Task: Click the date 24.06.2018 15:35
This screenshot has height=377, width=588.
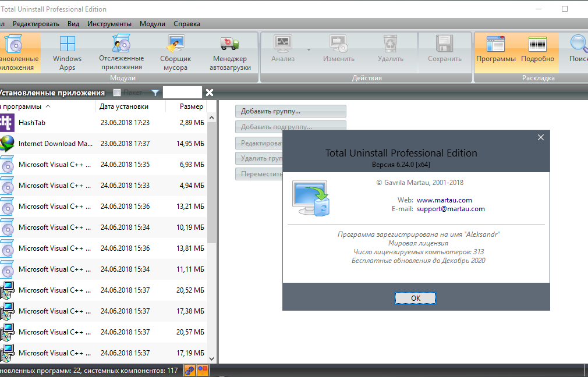Action: (x=125, y=165)
